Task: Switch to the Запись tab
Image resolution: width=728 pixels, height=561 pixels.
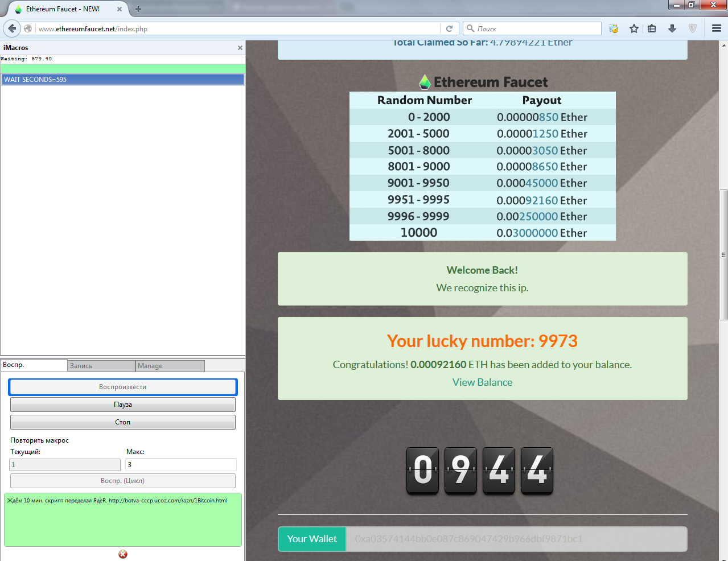Action: click(x=101, y=366)
